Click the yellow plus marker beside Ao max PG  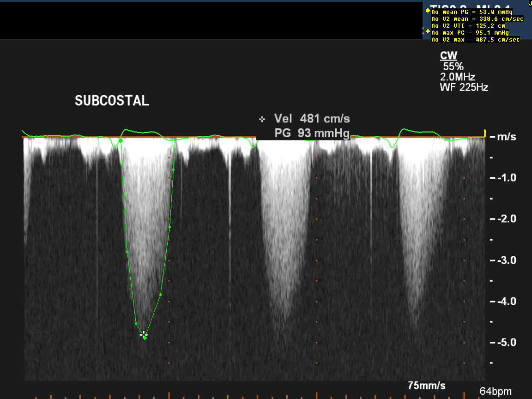(x=428, y=32)
